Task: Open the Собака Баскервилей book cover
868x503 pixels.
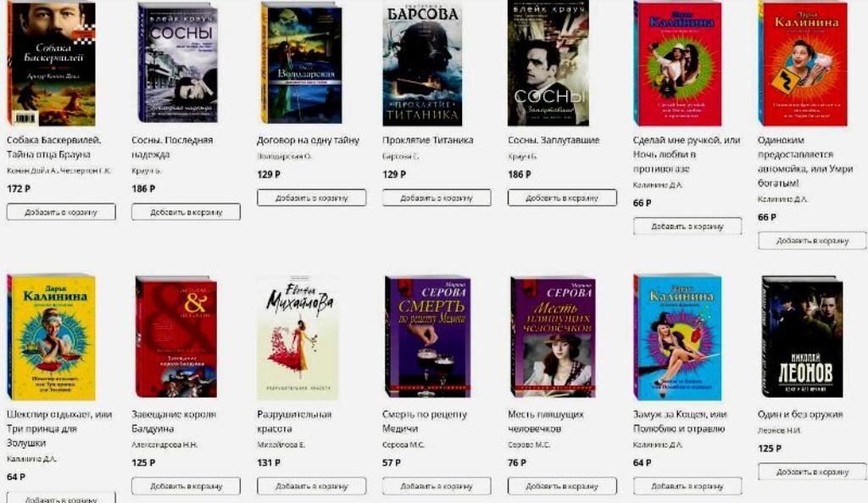Action: (x=51, y=63)
